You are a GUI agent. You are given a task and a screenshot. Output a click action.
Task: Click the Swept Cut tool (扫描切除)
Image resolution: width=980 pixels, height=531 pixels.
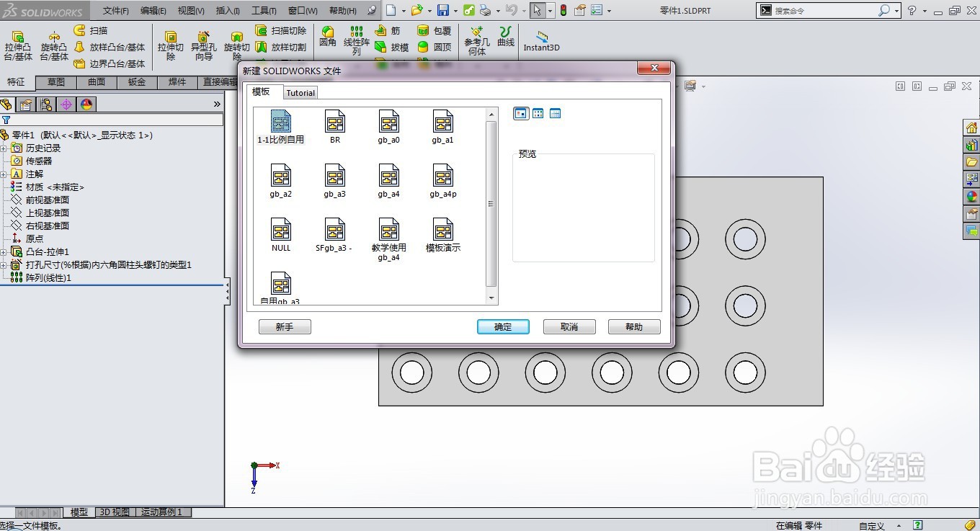[x=281, y=31]
